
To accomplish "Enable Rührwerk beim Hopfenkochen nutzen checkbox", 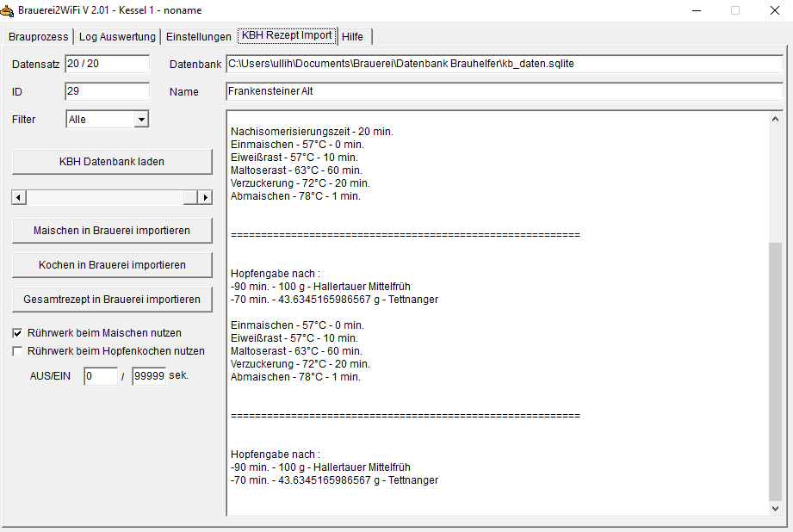I will (17, 351).
